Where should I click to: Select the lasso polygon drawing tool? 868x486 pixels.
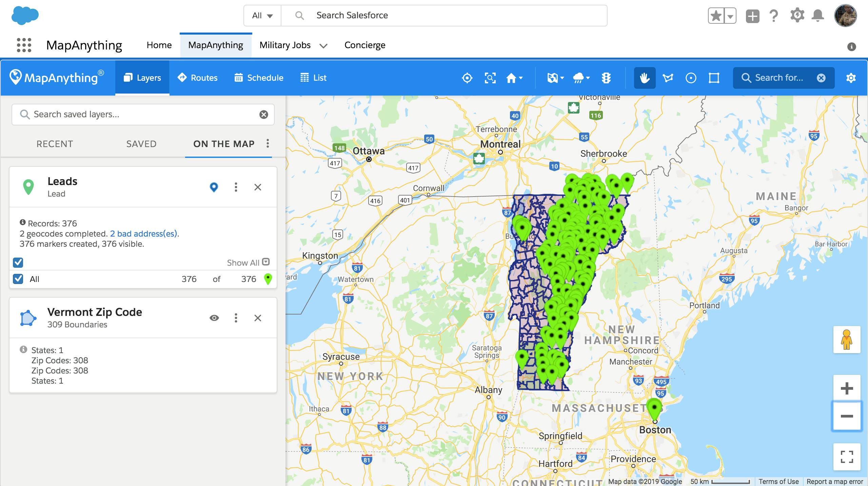click(x=668, y=78)
